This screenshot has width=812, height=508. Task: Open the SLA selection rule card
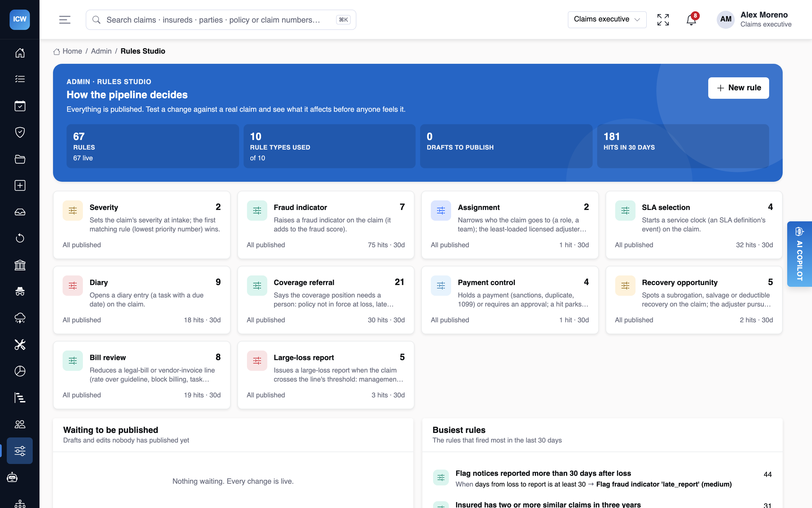[694, 225]
